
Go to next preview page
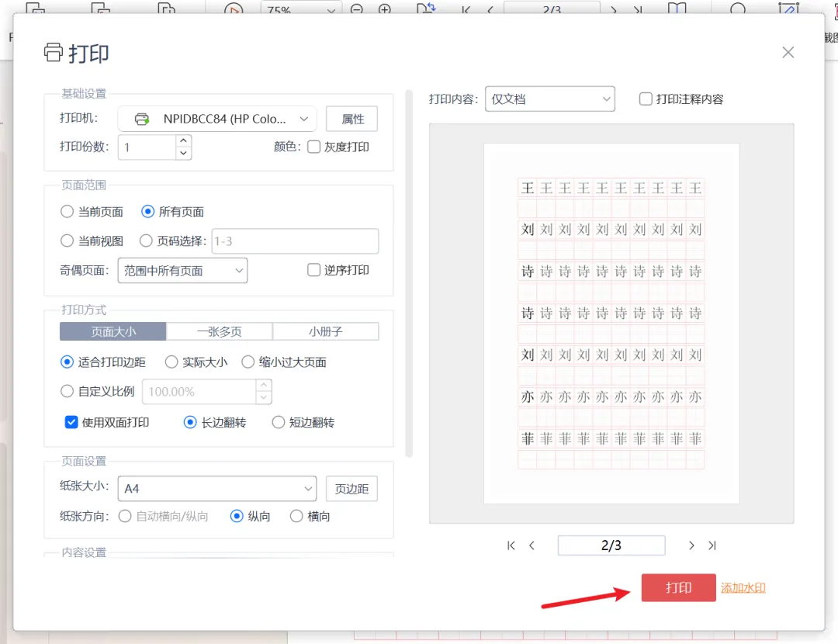point(691,545)
